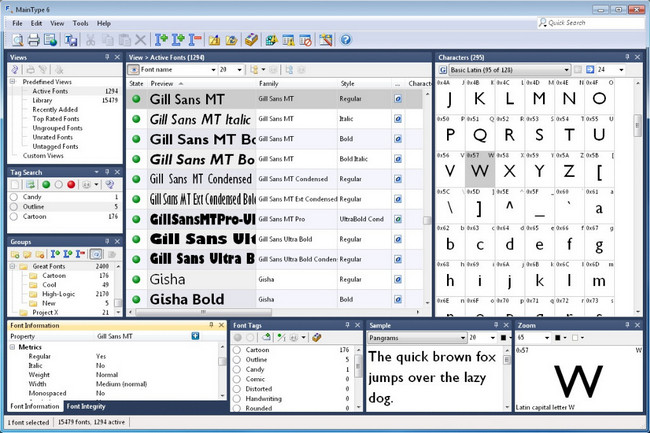Click the Uninstall font icon (blue I minus)
This screenshot has height=433, width=650.
(195, 40)
